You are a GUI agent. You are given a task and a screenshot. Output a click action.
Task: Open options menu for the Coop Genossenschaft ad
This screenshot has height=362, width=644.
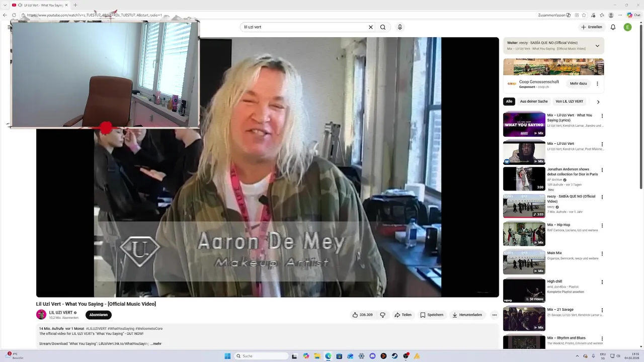[597, 83]
